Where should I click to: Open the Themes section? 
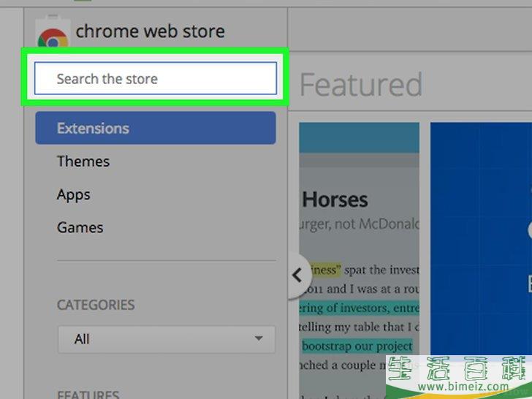pos(83,161)
